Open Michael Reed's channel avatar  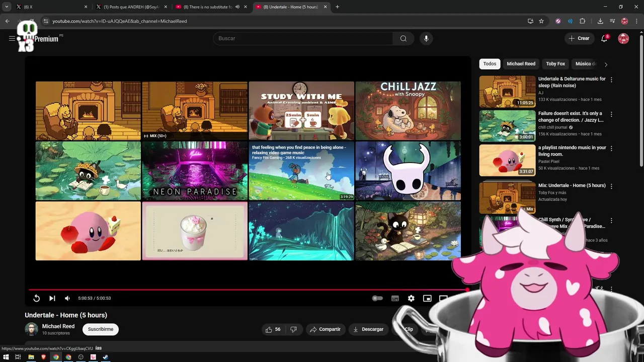pos(31,329)
